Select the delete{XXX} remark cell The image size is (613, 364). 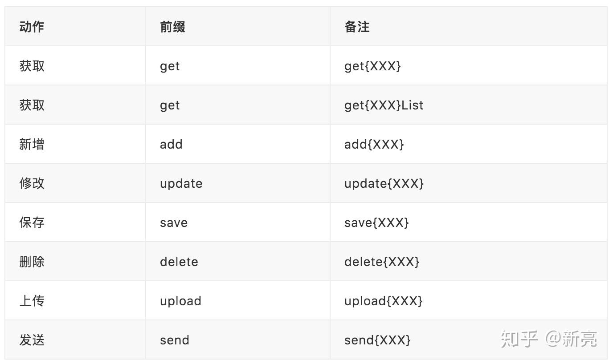click(x=468, y=262)
